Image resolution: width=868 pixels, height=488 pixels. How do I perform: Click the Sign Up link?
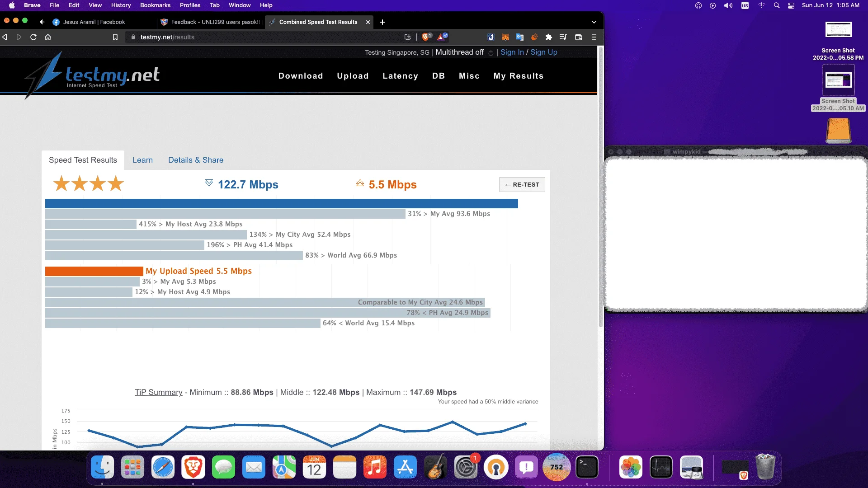click(x=544, y=52)
